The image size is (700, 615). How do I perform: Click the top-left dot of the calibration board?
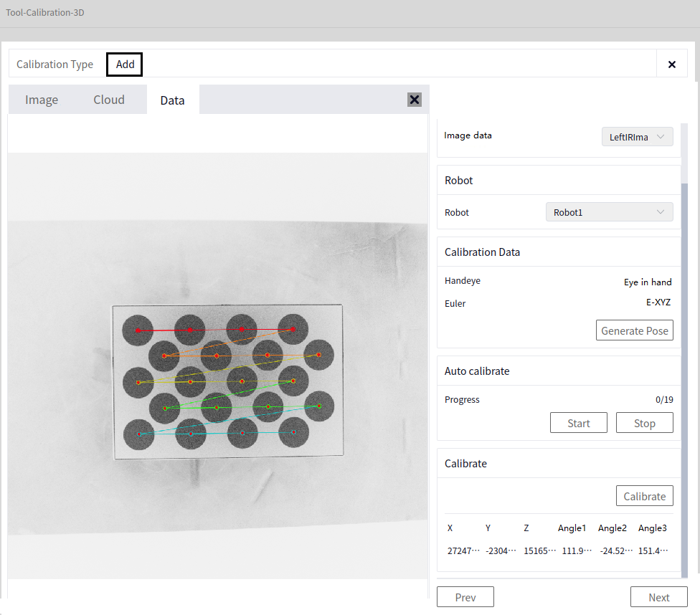coord(138,330)
